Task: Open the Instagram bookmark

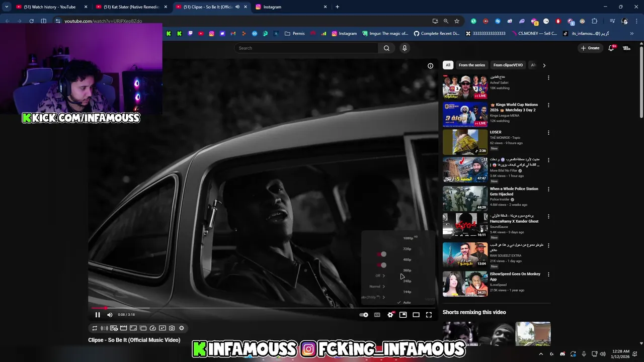Action: 344,34
